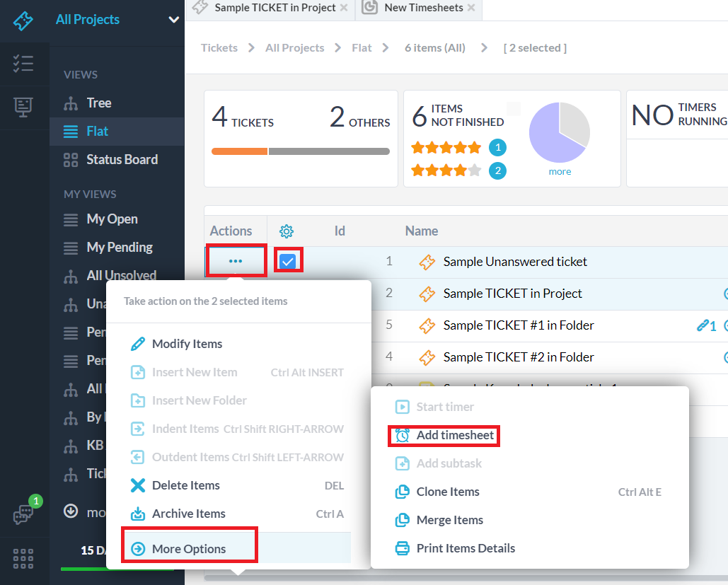The width and height of the screenshot is (728, 585).
Task: Click the link icon with count 1
Action: click(706, 326)
